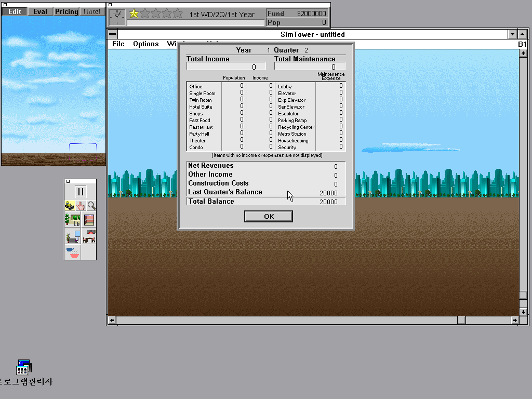The height and width of the screenshot is (399, 532).
Task: Open the File menu
Action: click(118, 44)
